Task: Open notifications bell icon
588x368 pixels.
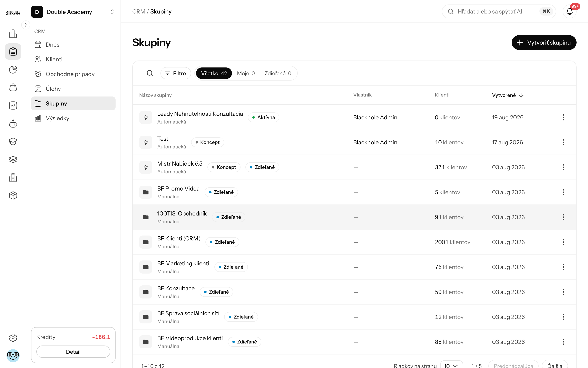Action: point(570,11)
